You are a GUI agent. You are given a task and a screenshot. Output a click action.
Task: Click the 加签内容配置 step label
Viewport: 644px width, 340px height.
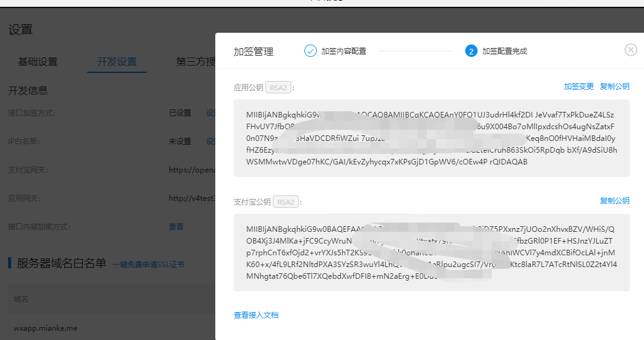344,51
